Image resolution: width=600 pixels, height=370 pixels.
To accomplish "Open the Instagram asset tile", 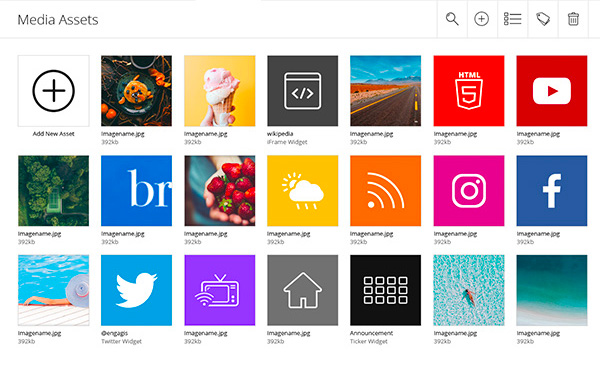I will point(469,191).
